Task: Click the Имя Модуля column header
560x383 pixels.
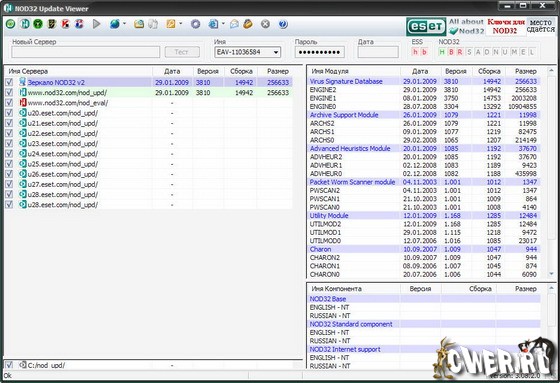Action: point(354,71)
